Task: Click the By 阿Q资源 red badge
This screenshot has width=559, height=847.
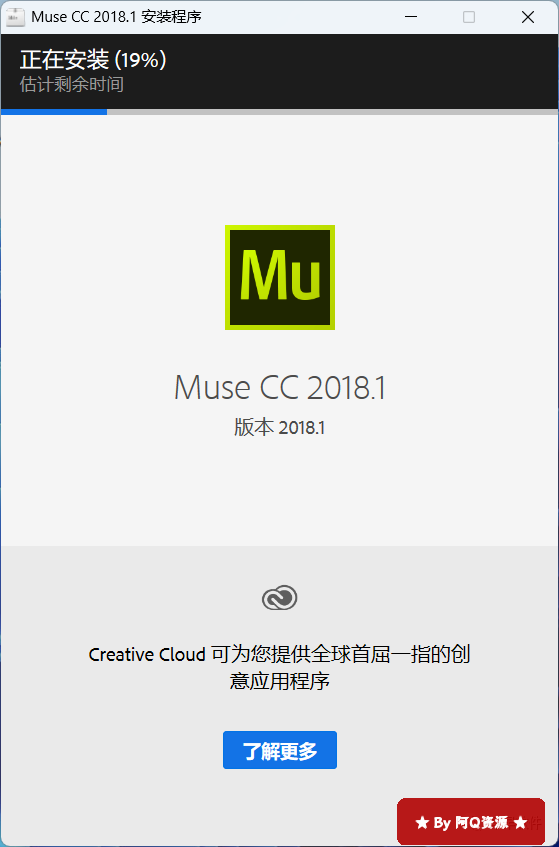Action: pos(471,822)
